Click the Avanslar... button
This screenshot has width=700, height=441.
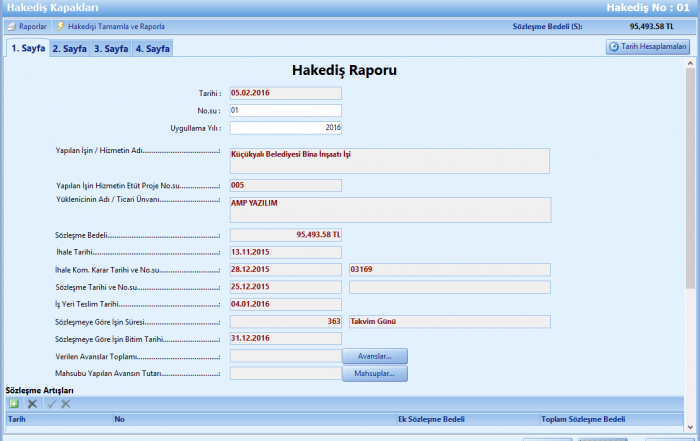[374, 356]
